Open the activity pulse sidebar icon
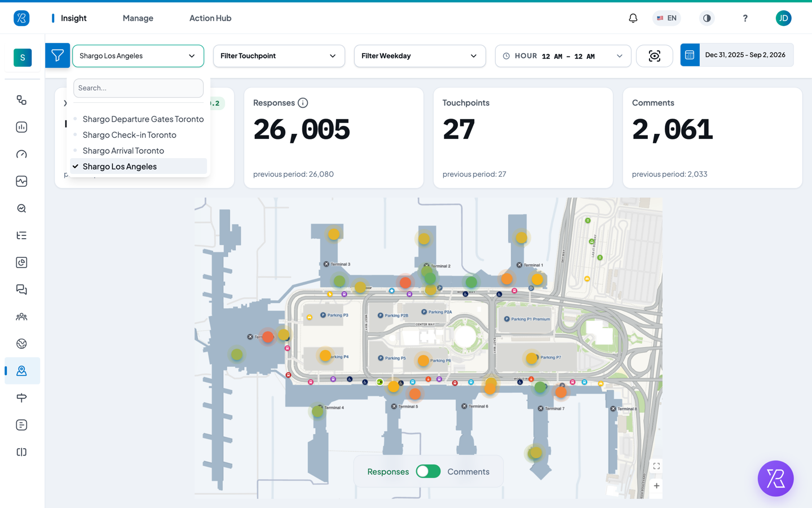Image resolution: width=812 pixels, height=508 pixels. (21, 181)
